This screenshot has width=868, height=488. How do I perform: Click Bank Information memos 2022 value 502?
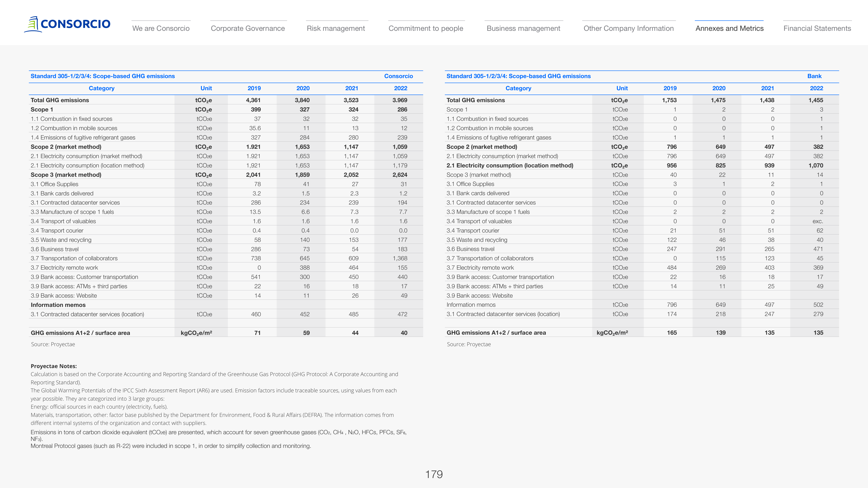click(818, 305)
